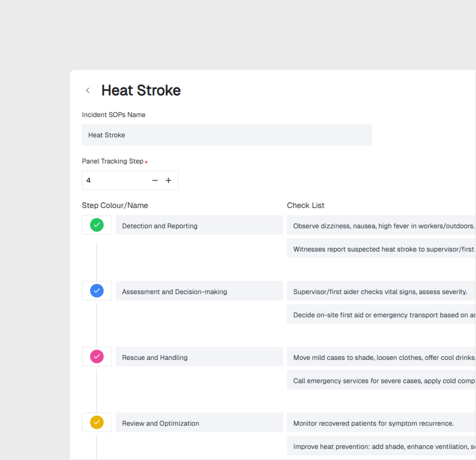Select the 'Rescue and Handling' step name field
This screenshot has width=476, height=460.
199,357
